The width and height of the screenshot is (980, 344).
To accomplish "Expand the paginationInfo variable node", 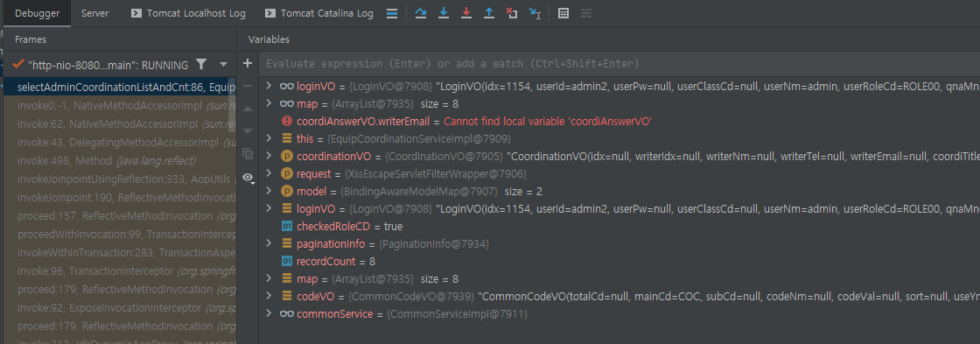I will coord(269,243).
